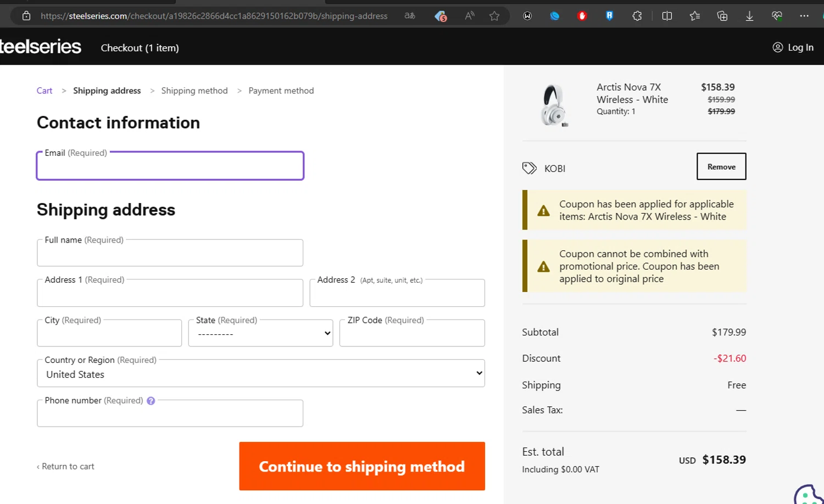Toggle the split screen icon
This screenshot has height=504, width=824.
667,16
